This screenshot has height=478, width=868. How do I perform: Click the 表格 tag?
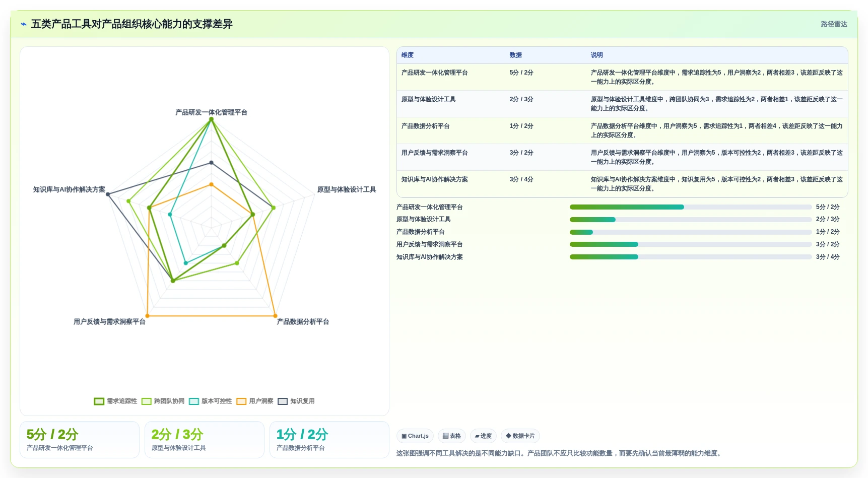point(452,436)
